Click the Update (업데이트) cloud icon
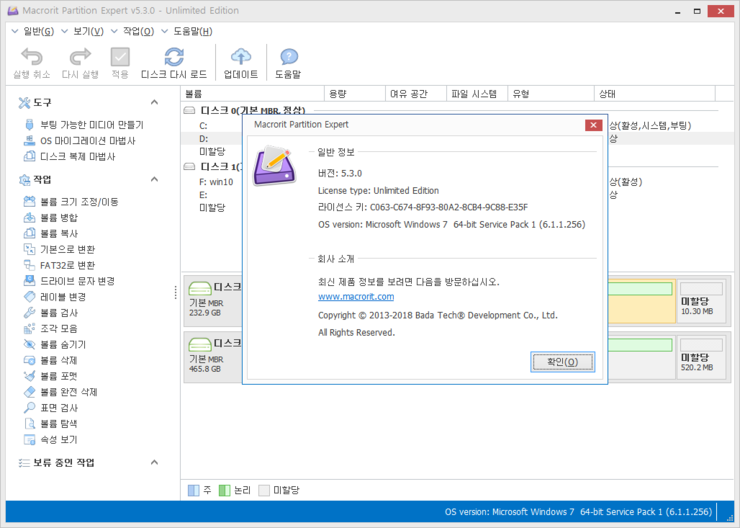This screenshot has width=740, height=528. [241, 57]
